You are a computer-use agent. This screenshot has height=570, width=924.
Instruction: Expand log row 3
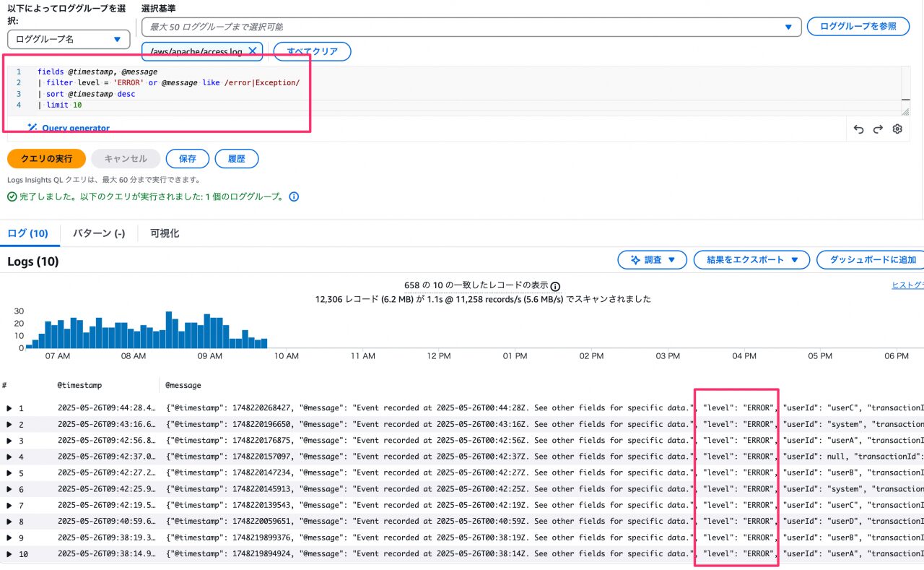(9, 441)
